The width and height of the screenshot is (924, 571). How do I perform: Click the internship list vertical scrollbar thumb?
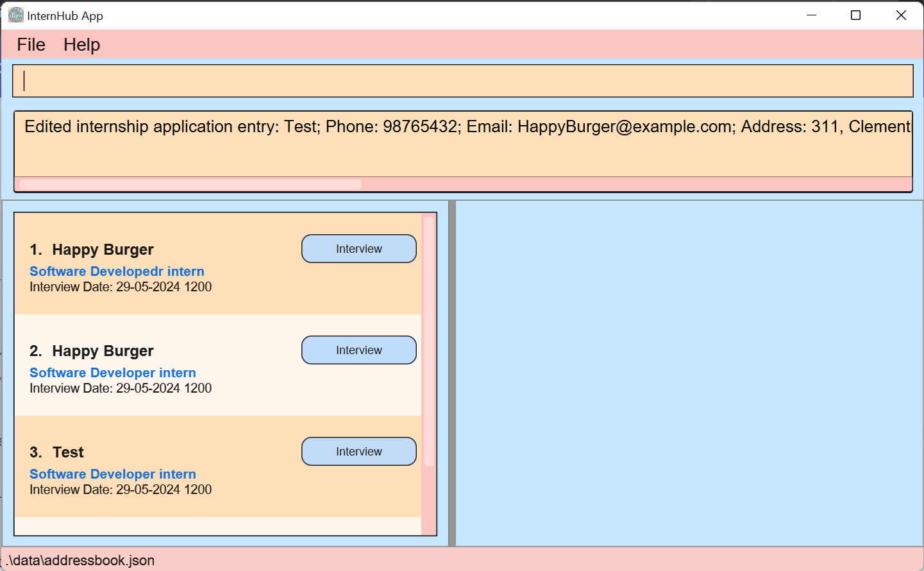[429, 341]
